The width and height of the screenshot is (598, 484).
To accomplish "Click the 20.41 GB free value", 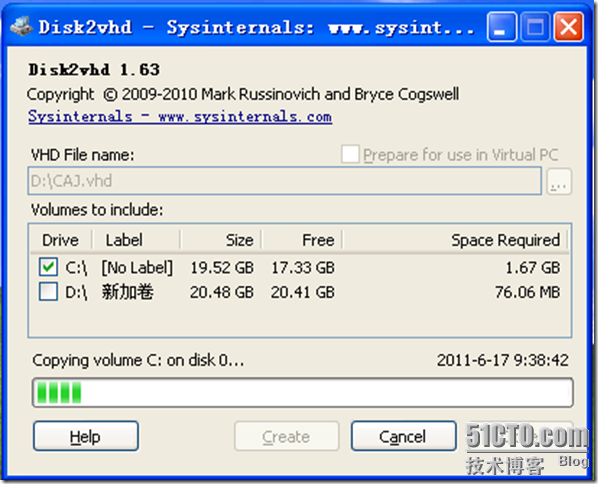I will click(303, 293).
